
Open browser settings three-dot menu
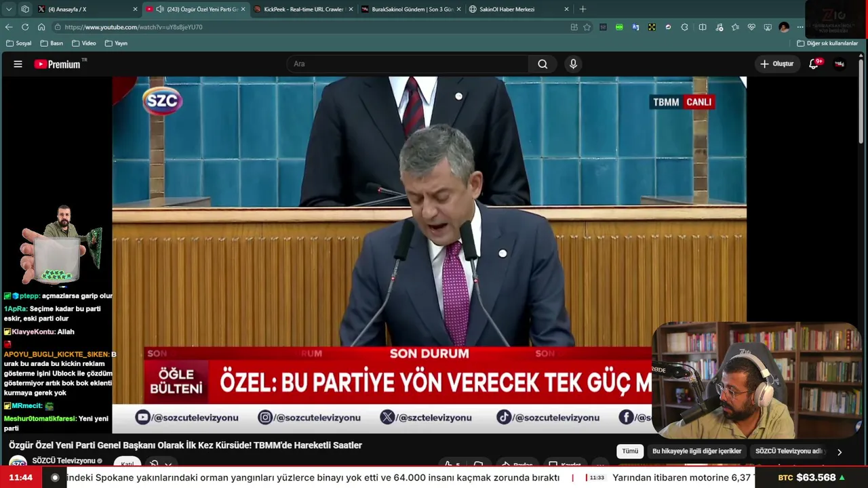pos(800,27)
